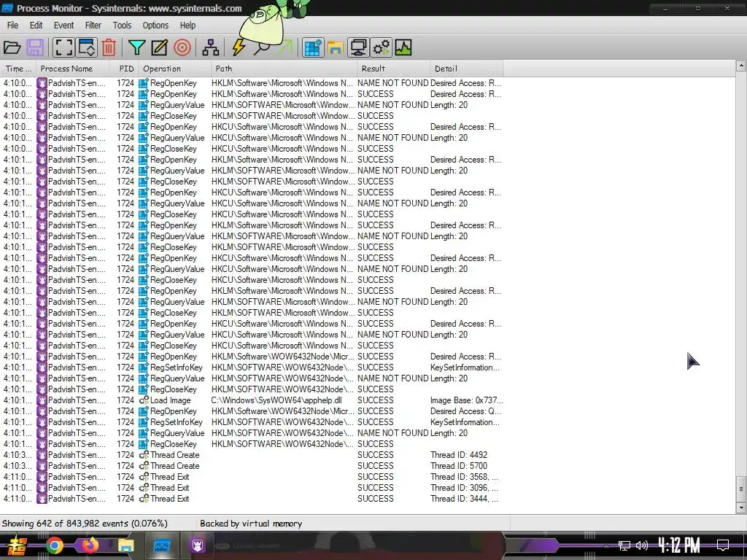Click the purple Padvish taskbar icon
Screen dimensions: 747x560
[197, 545]
